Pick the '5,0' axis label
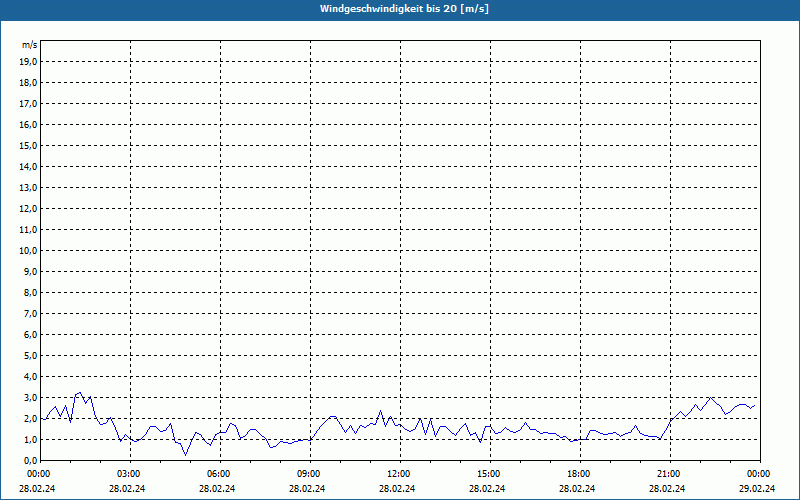 31,356
